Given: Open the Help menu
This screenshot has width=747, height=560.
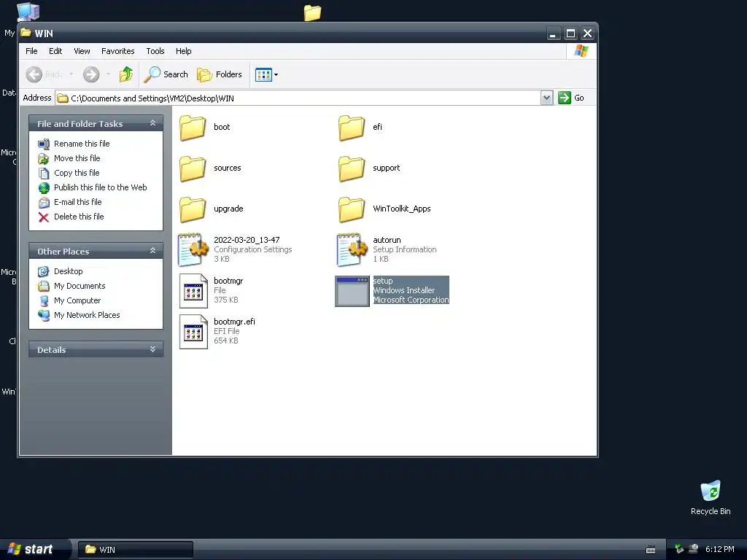Looking at the screenshot, I should tap(183, 51).
